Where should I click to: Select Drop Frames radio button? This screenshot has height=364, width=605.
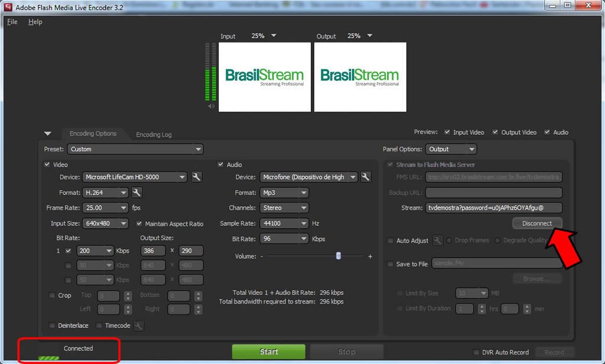click(x=449, y=240)
